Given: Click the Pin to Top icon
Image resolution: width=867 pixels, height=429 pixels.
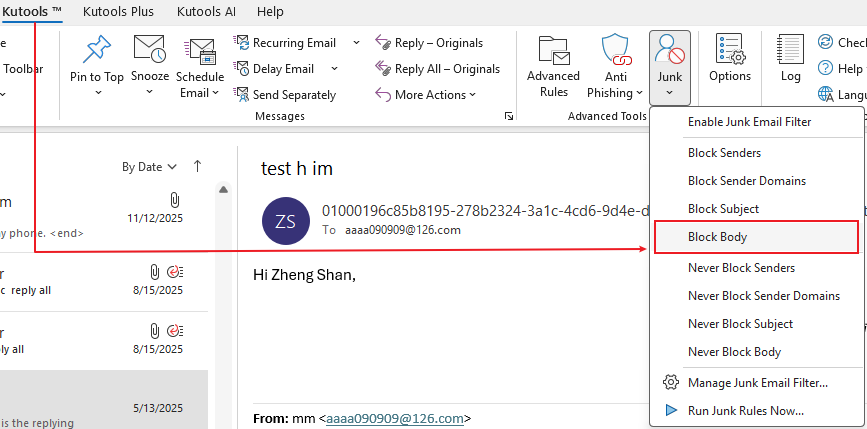Looking at the screenshot, I should 97,49.
